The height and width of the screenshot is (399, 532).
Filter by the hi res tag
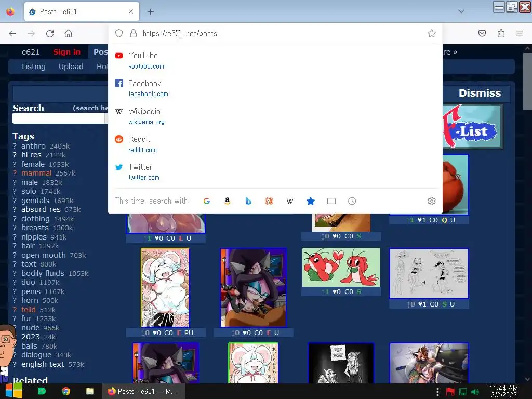tap(31, 155)
